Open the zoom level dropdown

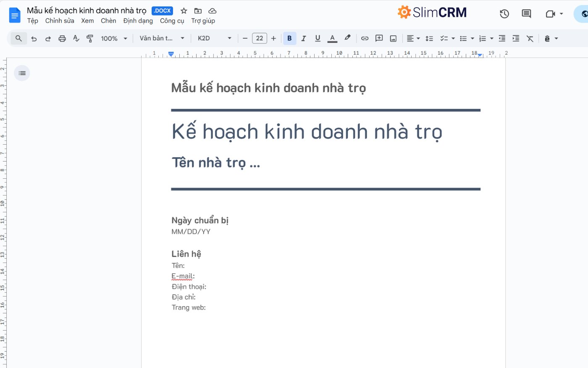(x=113, y=38)
